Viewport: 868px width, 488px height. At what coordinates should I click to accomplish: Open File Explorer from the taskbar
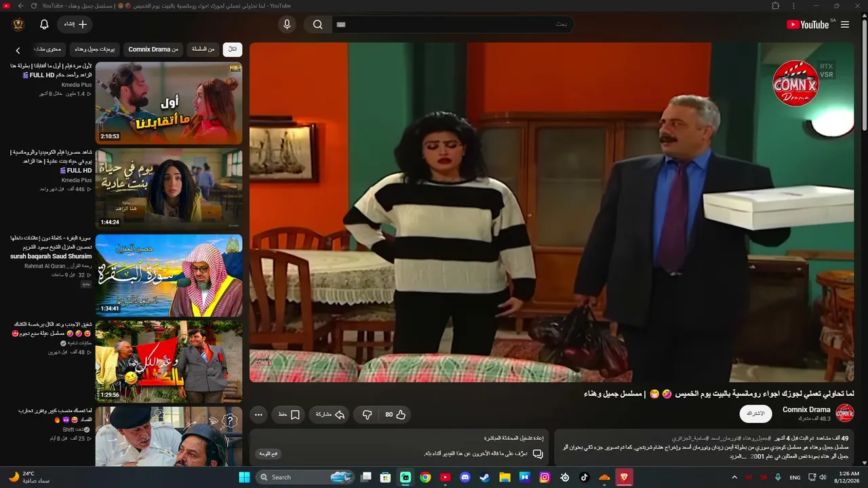click(505, 477)
